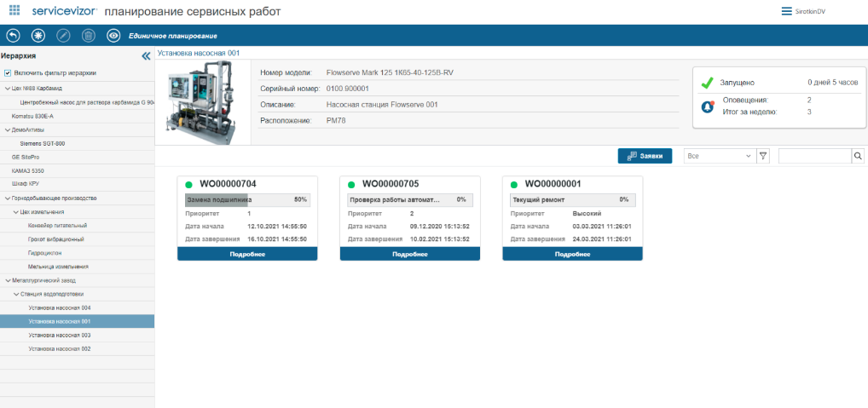Screen dimensions: 868x408
Task: Select Конвейер питательный in tree
Action: click(58, 226)
